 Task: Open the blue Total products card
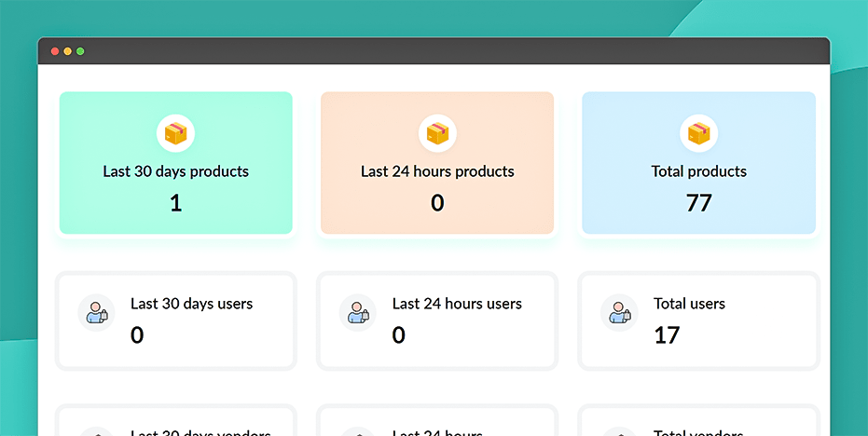699,163
